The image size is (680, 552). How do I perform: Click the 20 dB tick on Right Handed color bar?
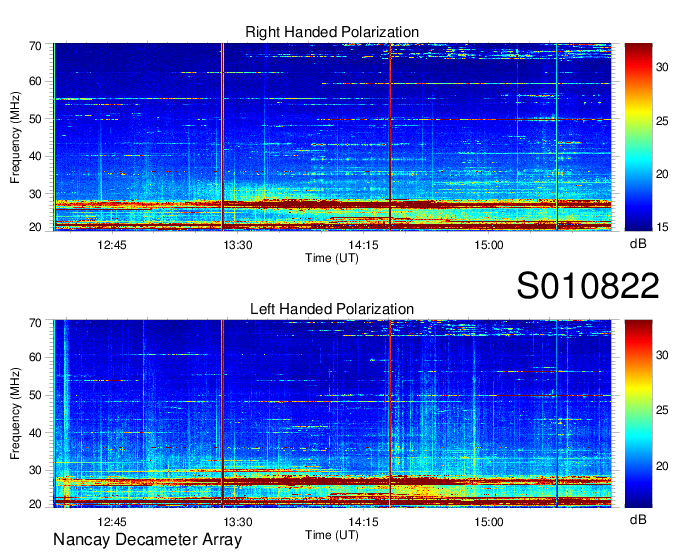click(x=662, y=174)
